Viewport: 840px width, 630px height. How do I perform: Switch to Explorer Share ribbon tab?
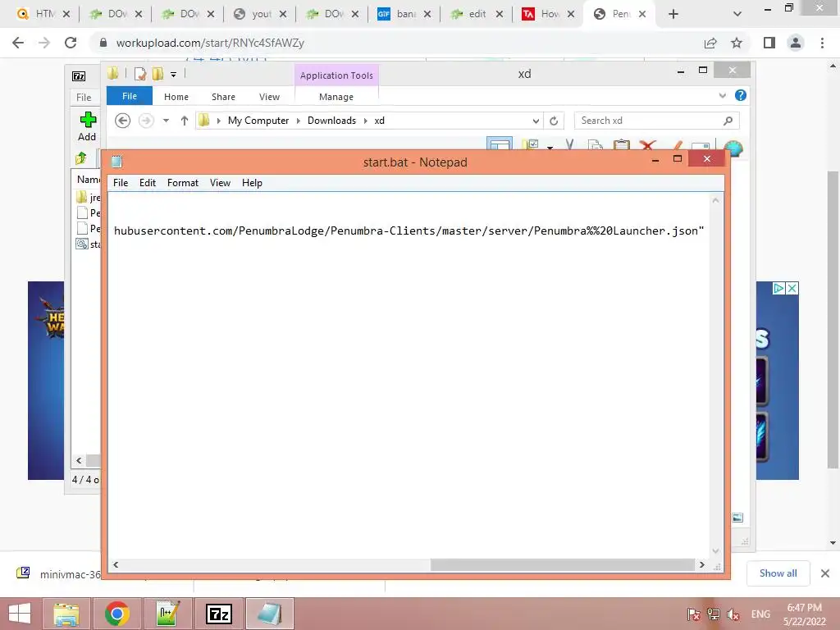click(223, 97)
